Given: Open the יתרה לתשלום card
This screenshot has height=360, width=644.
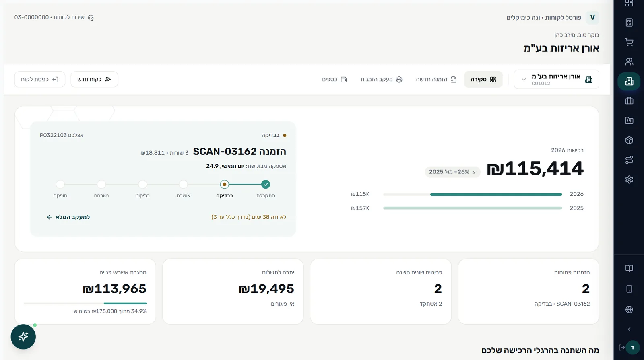Looking at the screenshot, I should [233, 292].
